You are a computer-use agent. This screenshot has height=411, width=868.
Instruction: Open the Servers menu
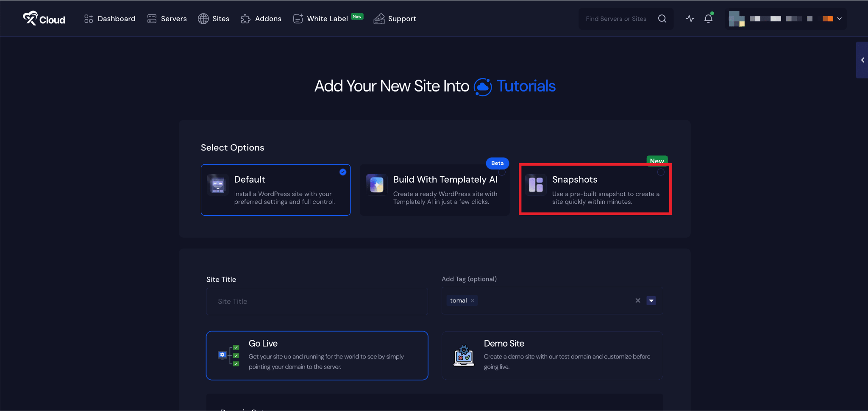(x=167, y=19)
